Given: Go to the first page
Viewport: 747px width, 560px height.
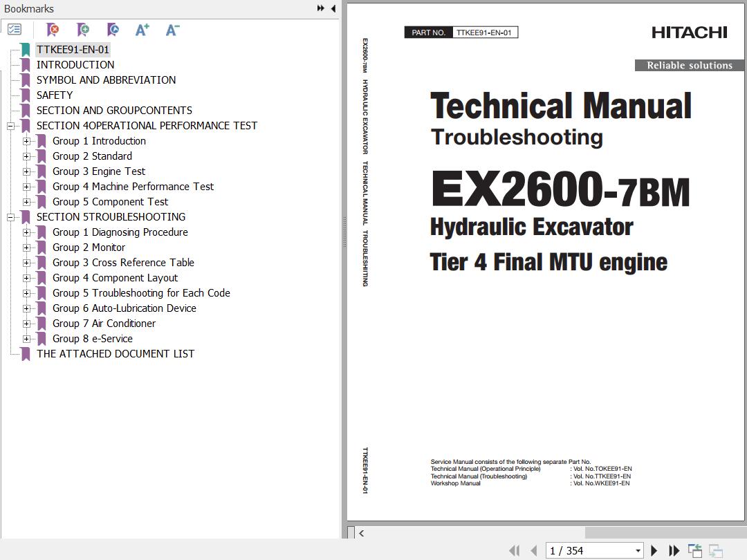Looking at the screenshot, I should [514, 551].
